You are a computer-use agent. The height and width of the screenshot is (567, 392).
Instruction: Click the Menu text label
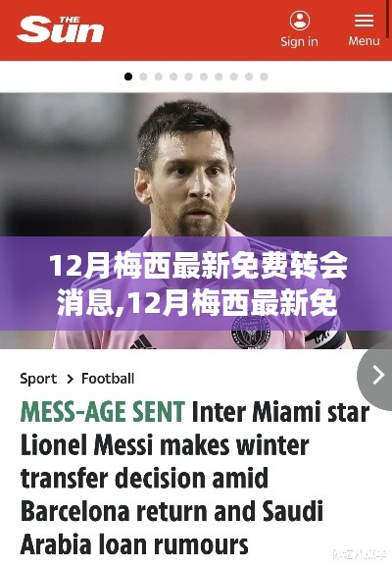click(364, 40)
